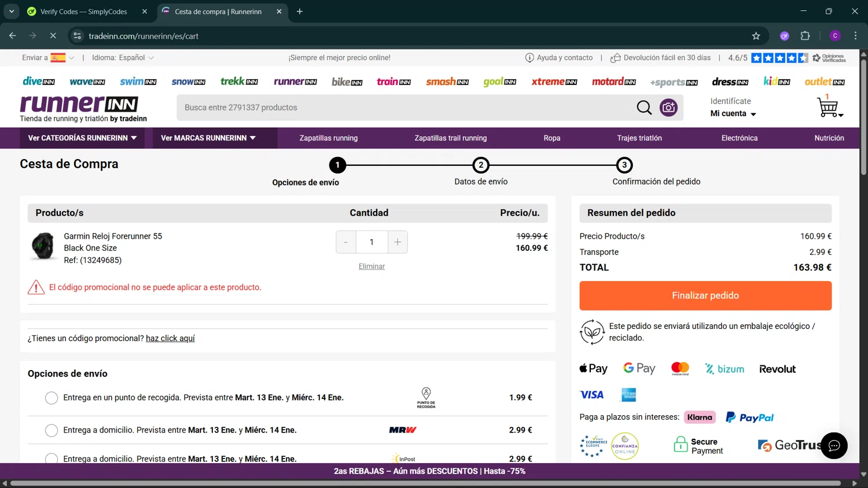Bookmark this page with star icon
The height and width of the screenshot is (488, 868).
coord(756,36)
